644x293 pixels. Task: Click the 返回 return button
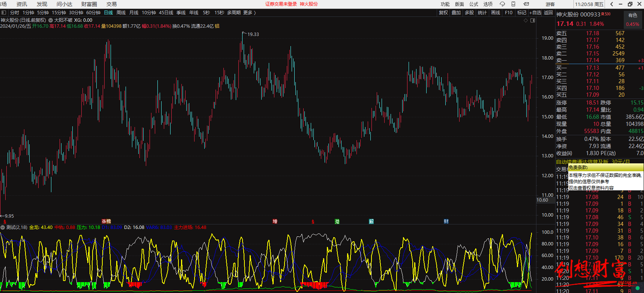coord(548,13)
